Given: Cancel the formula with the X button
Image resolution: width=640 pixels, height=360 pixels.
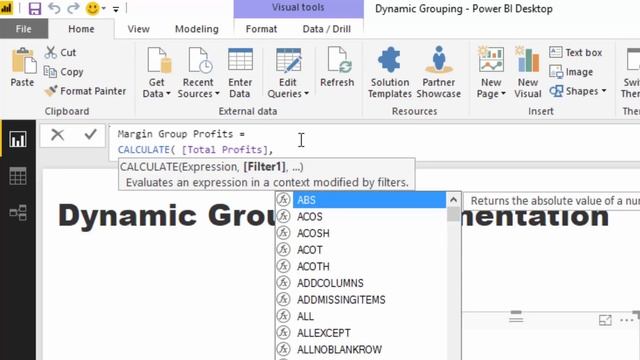Looking at the screenshot, I should (58, 135).
